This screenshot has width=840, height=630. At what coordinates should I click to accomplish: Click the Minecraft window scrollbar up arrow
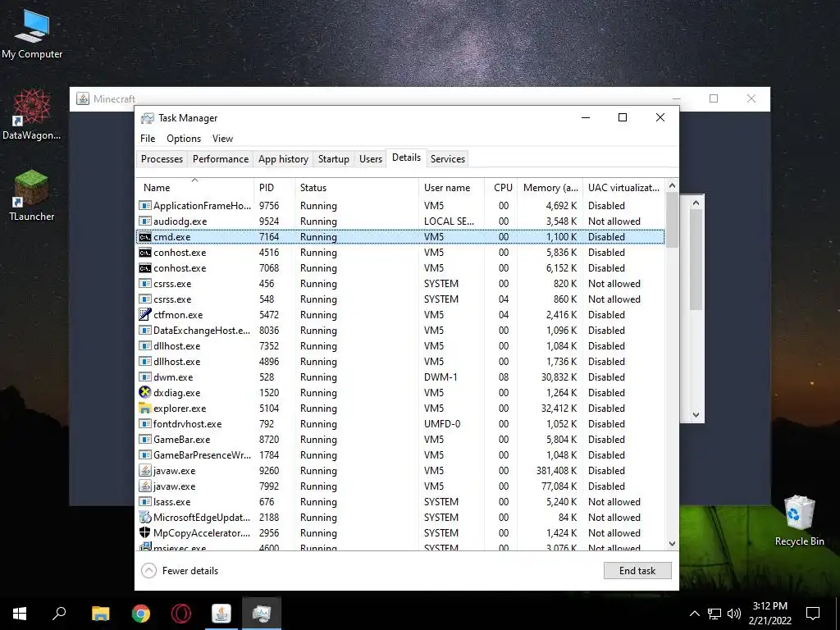click(x=696, y=203)
